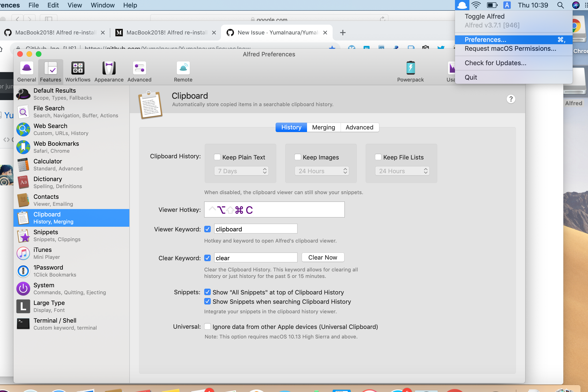This screenshot has width=588, height=392.
Task: Click the Viewer Hotkey field
Action: pos(274,210)
